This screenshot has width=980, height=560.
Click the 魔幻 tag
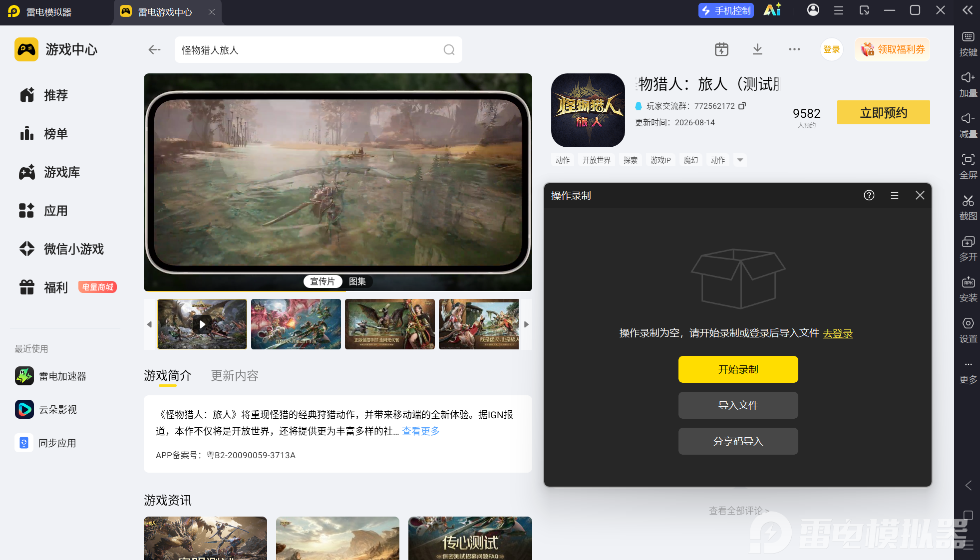tap(691, 160)
